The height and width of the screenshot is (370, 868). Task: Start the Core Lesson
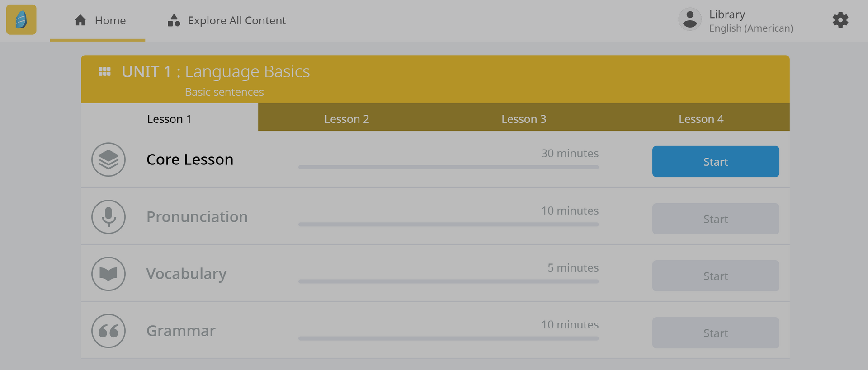715,162
